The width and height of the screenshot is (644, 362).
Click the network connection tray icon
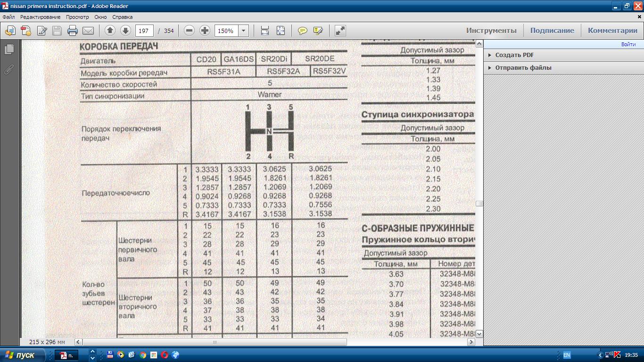[609, 355]
